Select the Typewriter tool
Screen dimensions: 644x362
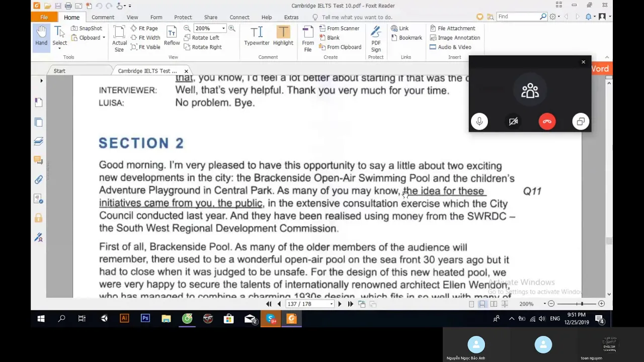pos(257,36)
